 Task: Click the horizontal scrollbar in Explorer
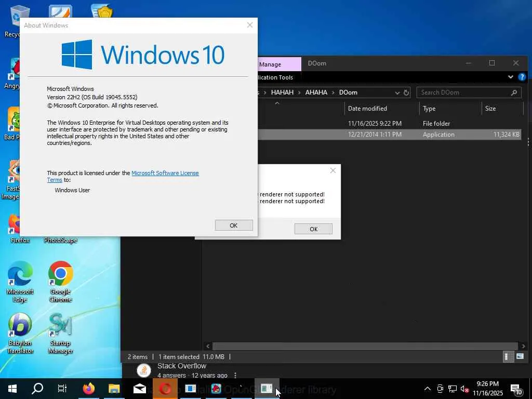(365, 346)
